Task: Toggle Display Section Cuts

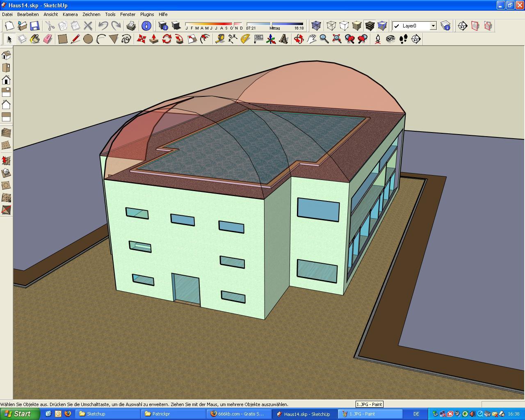Action: coord(488,26)
